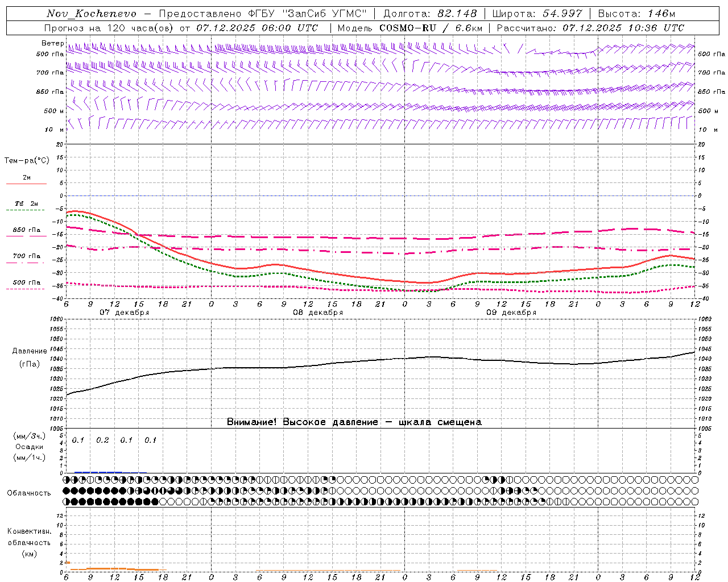Select the Широта: 54.997 header field
The height and width of the screenshot is (582, 728).
coord(537,14)
